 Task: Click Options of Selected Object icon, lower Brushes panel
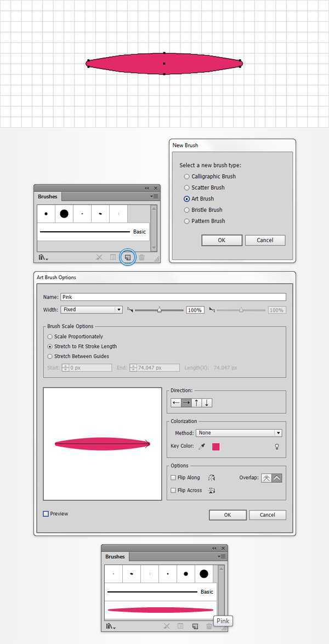(x=180, y=626)
